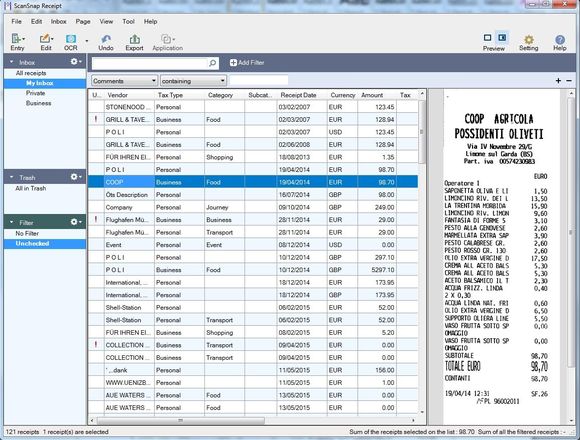This screenshot has width=580, height=440.
Task: Open the View menu
Action: click(106, 21)
